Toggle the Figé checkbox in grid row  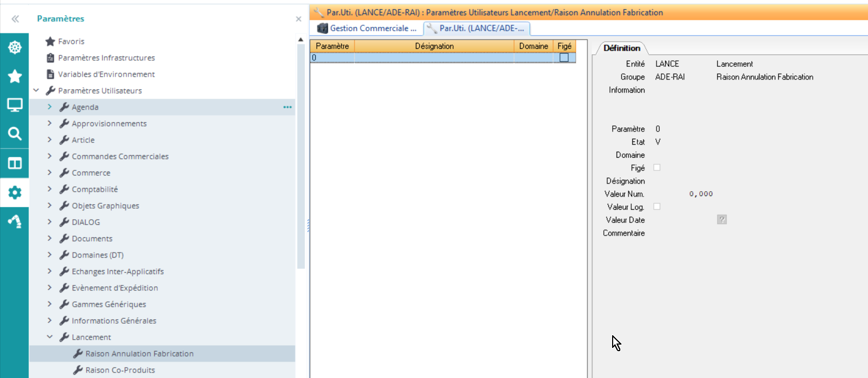pos(564,58)
